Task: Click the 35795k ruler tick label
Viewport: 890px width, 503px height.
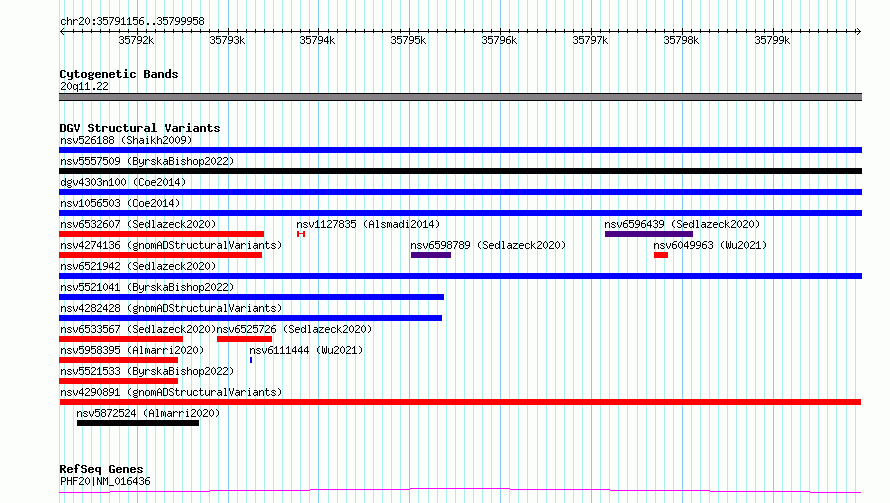Action: tap(408, 40)
